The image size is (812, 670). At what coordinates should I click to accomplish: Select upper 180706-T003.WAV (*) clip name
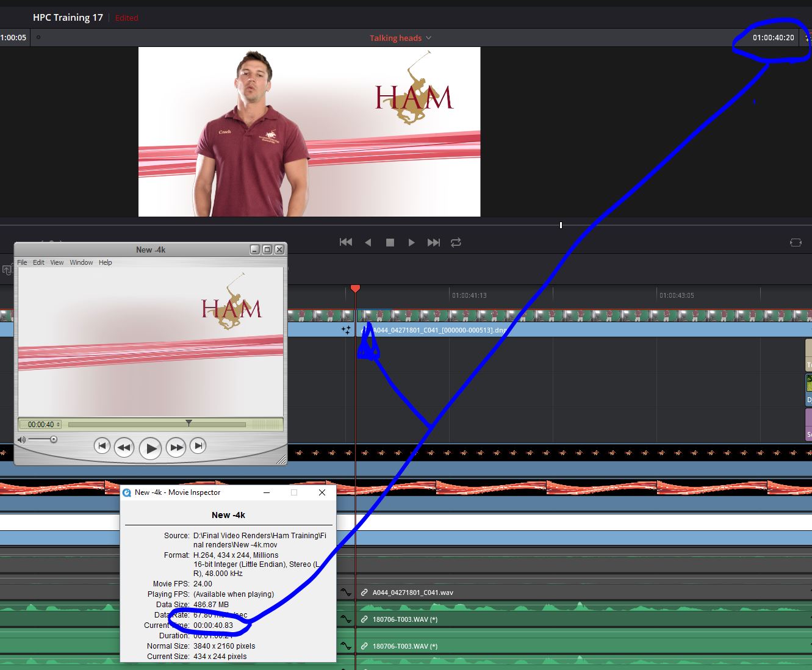pyautogui.click(x=405, y=619)
